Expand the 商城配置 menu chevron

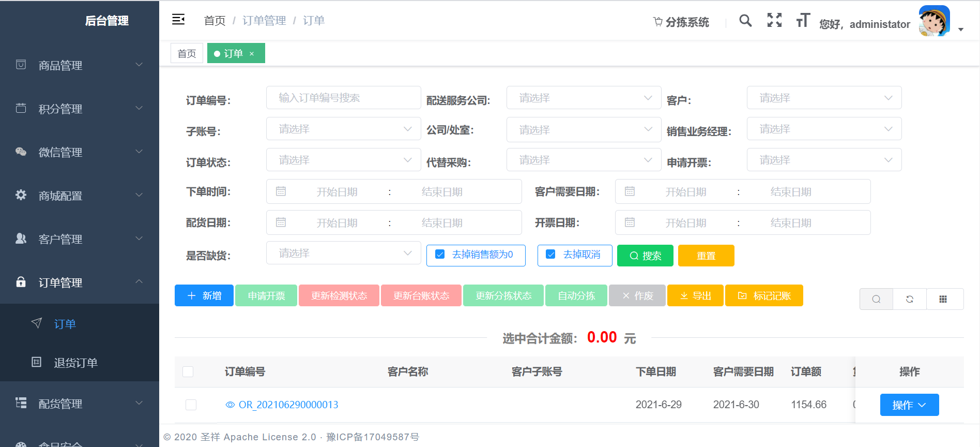[139, 195]
